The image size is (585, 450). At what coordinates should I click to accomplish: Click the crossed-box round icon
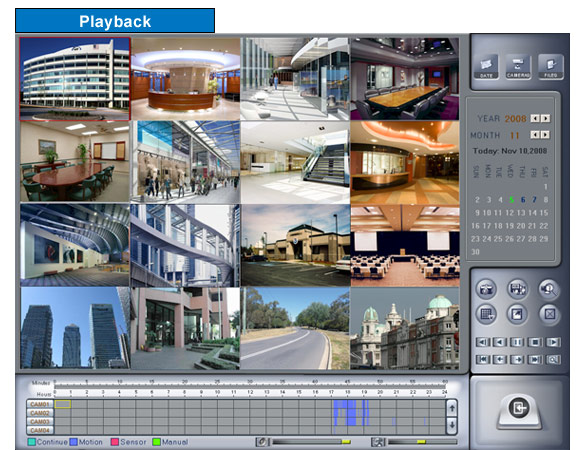coord(550,314)
